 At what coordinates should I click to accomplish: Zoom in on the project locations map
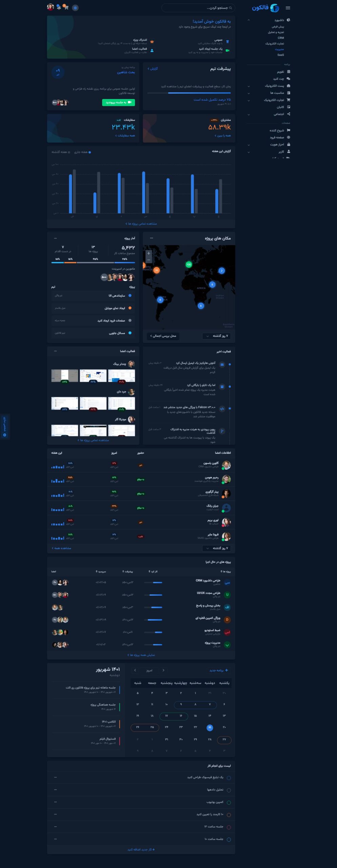coord(148,253)
